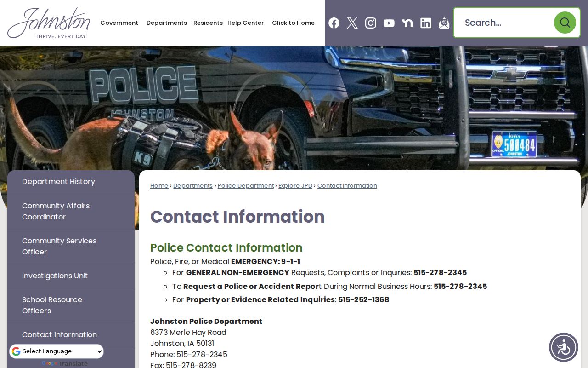
Task: Open the Departments menu
Action: pyautogui.click(x=167, y=23)
